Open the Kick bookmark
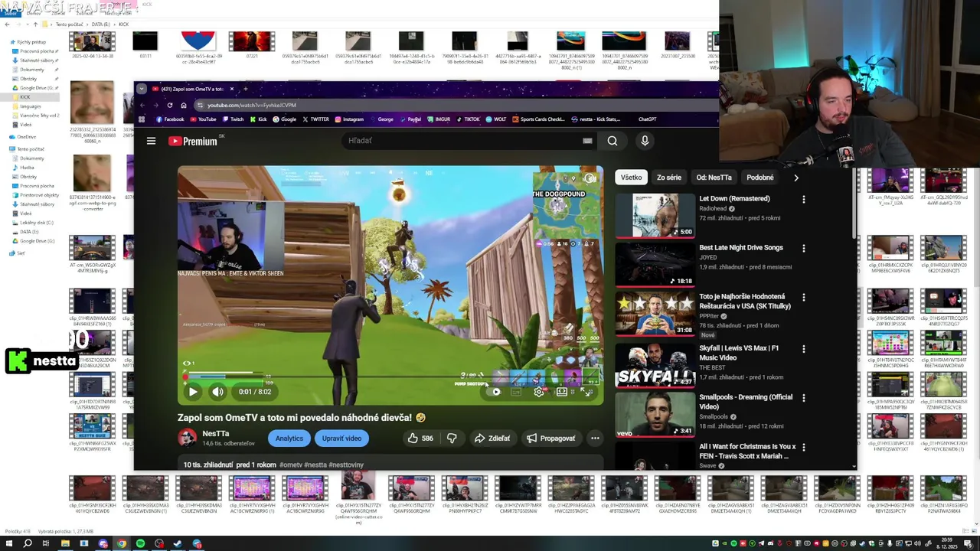Screen dimensions: 980x551 259,119
